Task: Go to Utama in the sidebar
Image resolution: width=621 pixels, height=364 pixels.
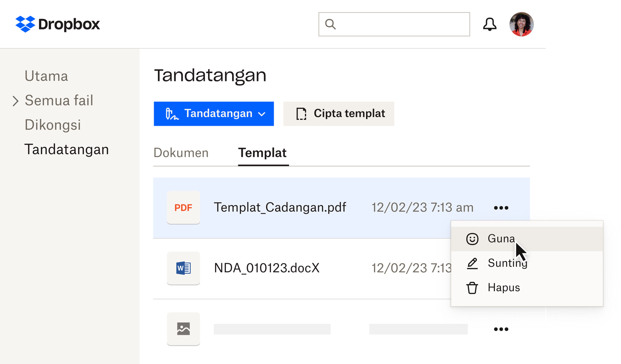Action: 46,76
